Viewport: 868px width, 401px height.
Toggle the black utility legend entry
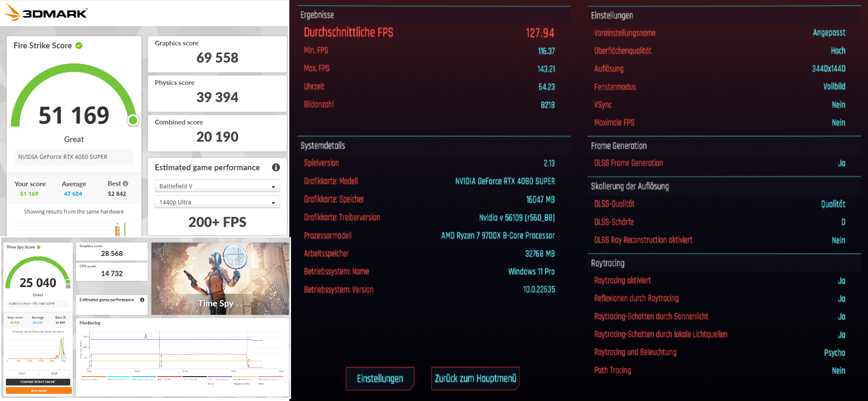tap(195, 378)
